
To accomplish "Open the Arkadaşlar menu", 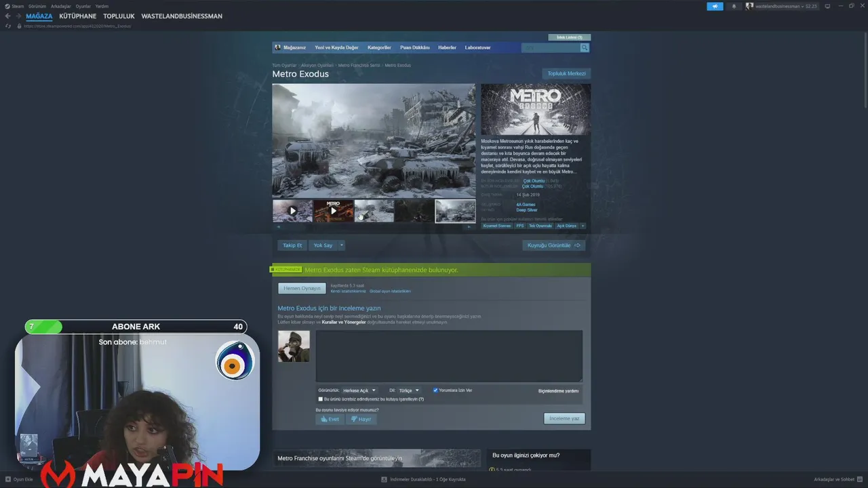I will click(60, 6).
